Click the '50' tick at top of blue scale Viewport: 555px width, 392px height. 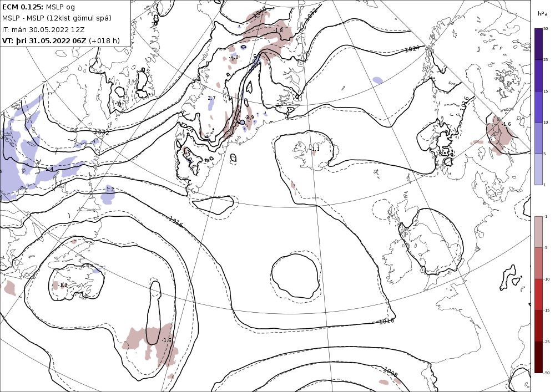point(546,29)
